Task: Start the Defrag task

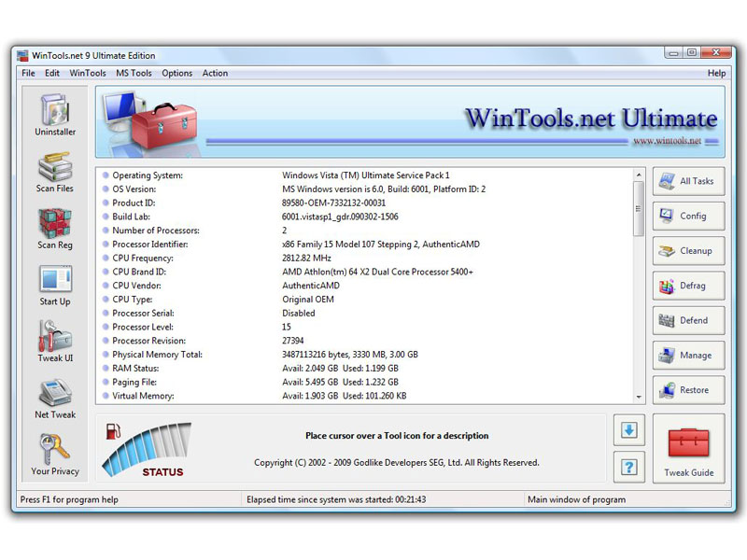Action: (x=688, y=286)
